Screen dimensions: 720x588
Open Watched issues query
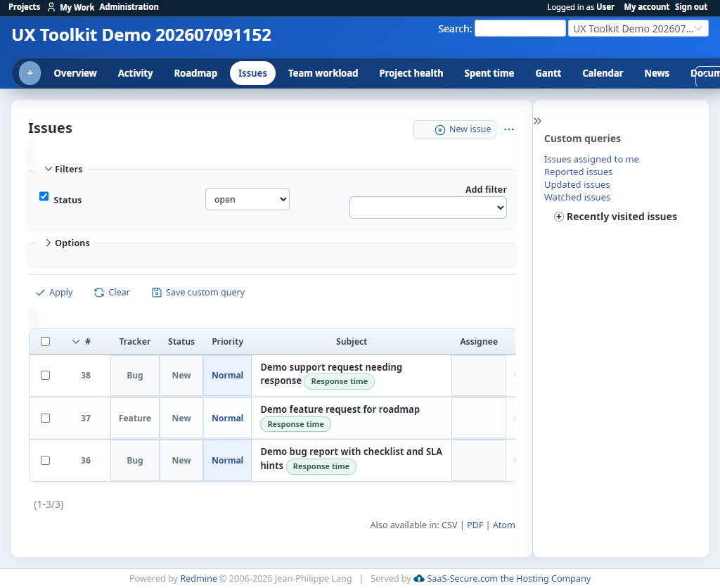tap(577, 197)
